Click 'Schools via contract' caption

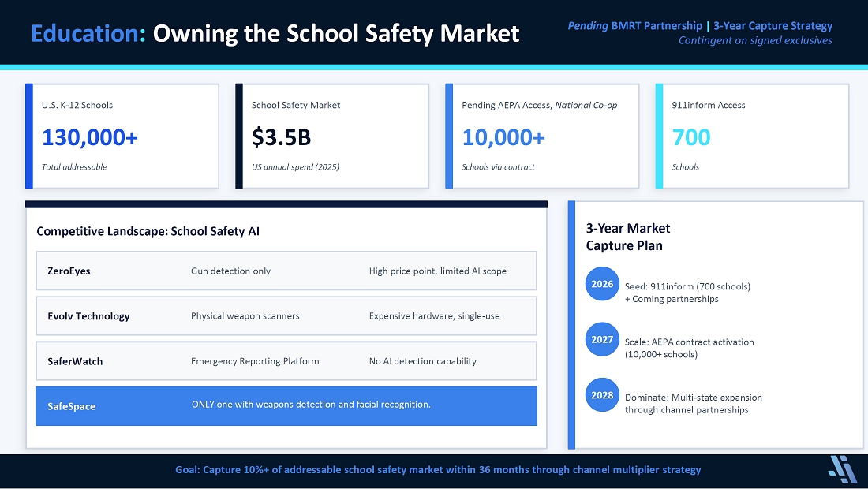[x=498, y=166]
